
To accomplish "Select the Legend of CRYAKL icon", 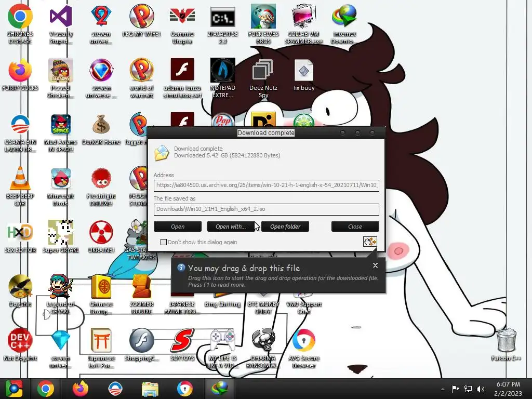I will (61, 294).
